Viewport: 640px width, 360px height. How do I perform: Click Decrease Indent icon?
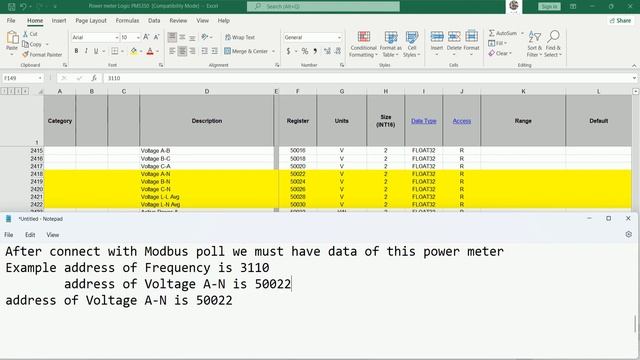[204, 51]
